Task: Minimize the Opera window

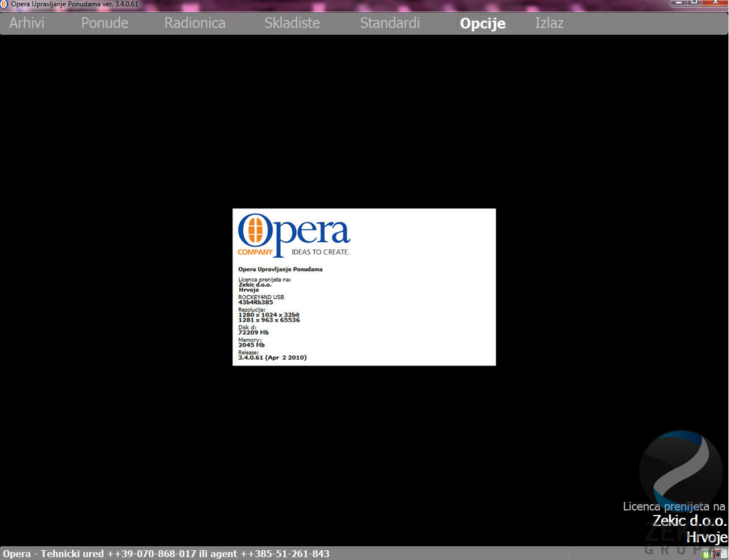Action: (678, 3)
